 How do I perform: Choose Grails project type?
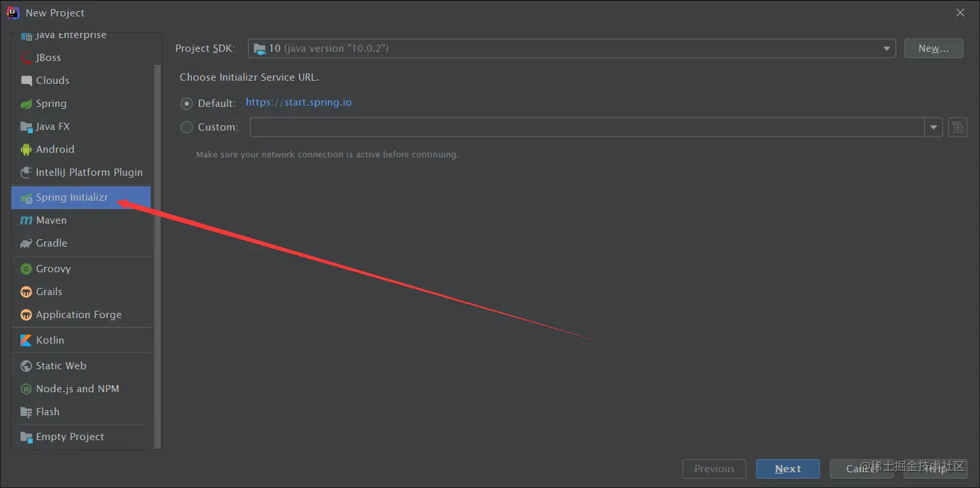point(81,292)
